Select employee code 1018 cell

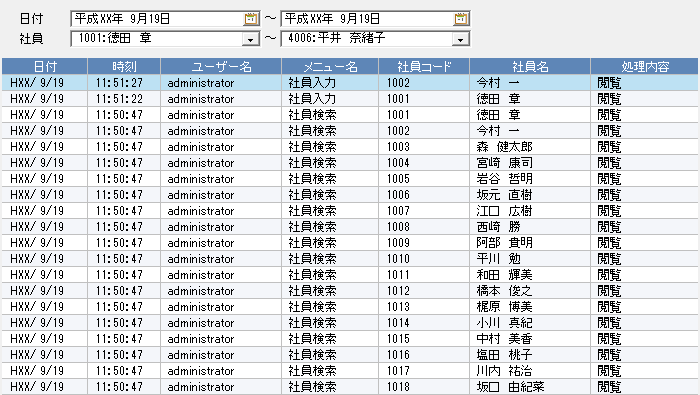(x=424, y=387)
